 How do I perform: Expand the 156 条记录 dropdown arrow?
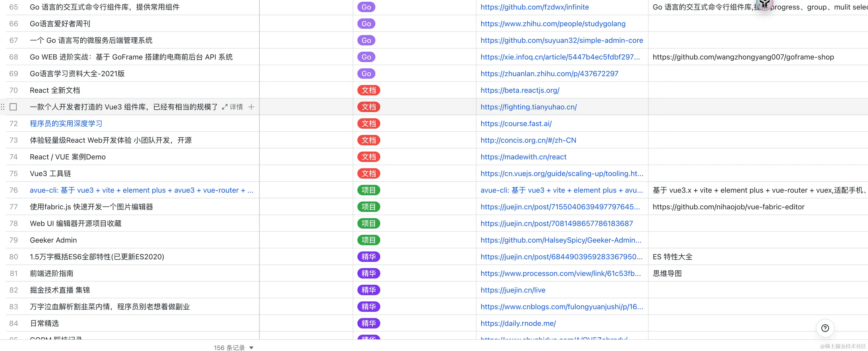tap(251, 348)
